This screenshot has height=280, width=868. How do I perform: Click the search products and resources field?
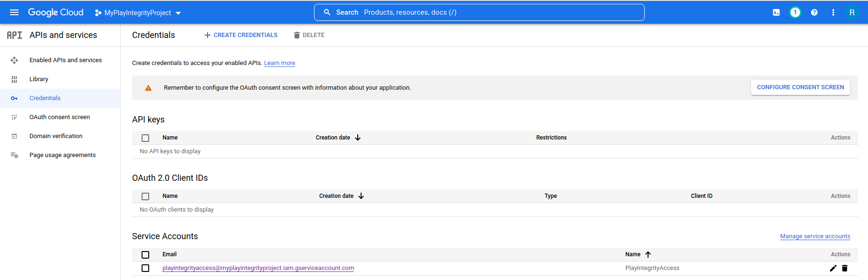479,12
